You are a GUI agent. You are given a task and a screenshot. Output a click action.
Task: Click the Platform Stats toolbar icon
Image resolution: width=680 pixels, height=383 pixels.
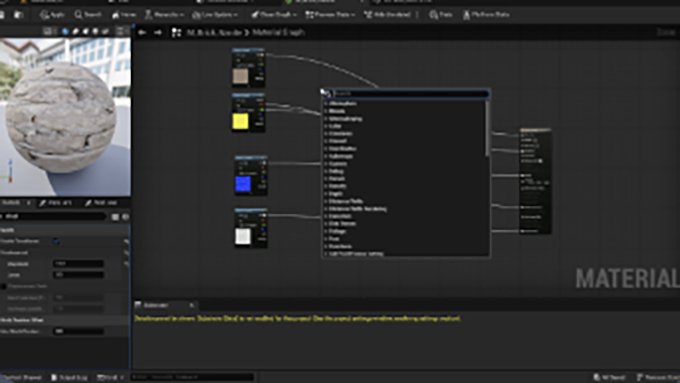(486, 15)
